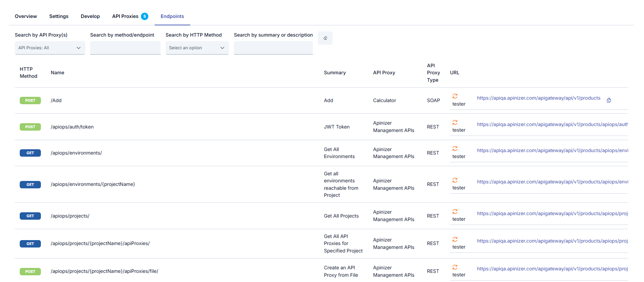Image resolution: width=644 pixels, height=282 pixels.
Task: Open the JWT Token endpoint URL link
Action: (552, 124)
